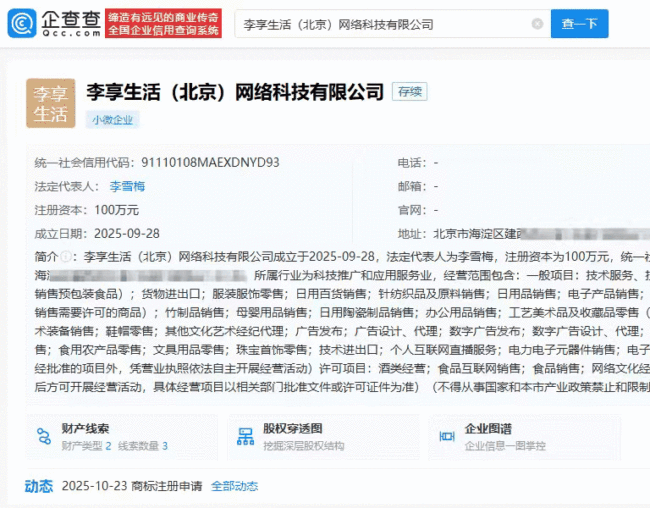
Task: Click the 企业图谱 icon
Action: point(446,435)
